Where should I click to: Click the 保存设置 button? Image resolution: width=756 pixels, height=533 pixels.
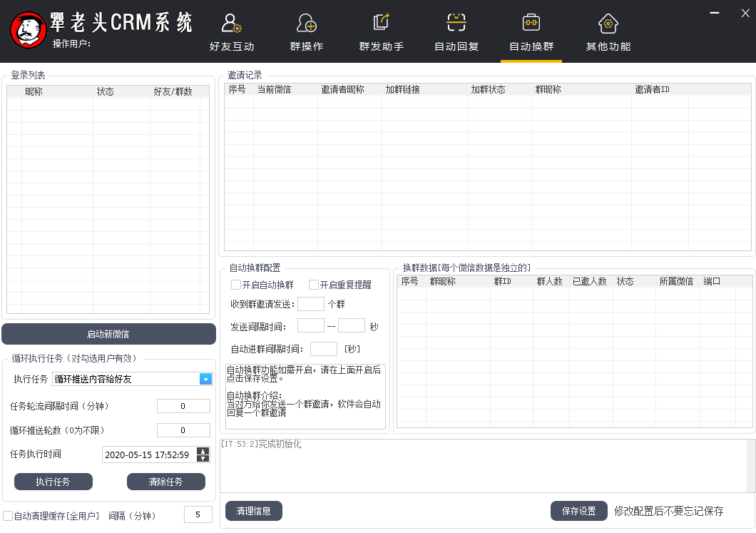click(x=578, y=511)
